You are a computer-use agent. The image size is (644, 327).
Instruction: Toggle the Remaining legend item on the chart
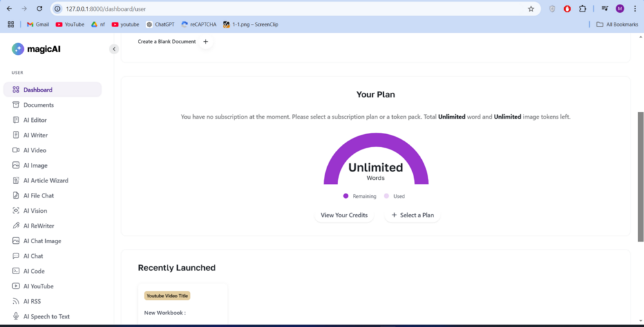point(360,196)
